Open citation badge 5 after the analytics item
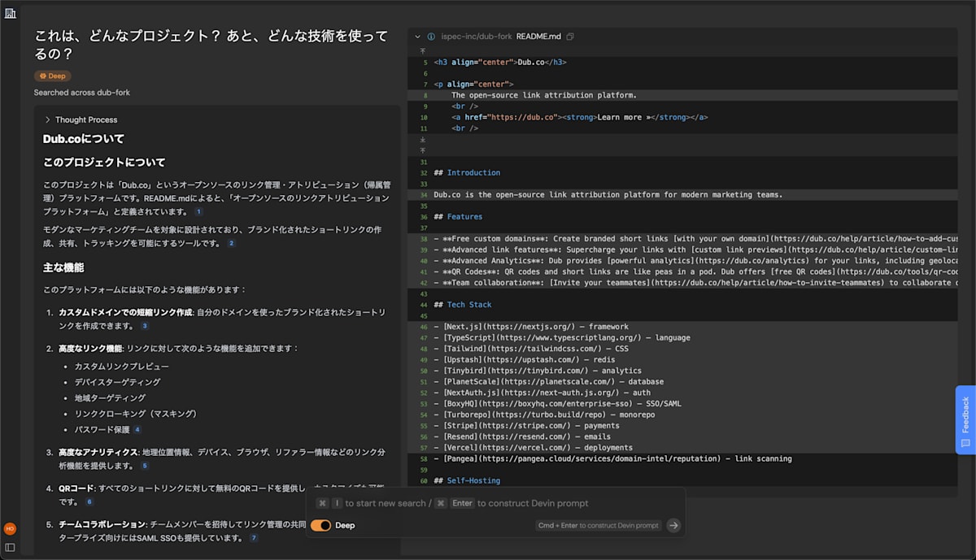Screen dimensions: 976x560 click(145, 466)
